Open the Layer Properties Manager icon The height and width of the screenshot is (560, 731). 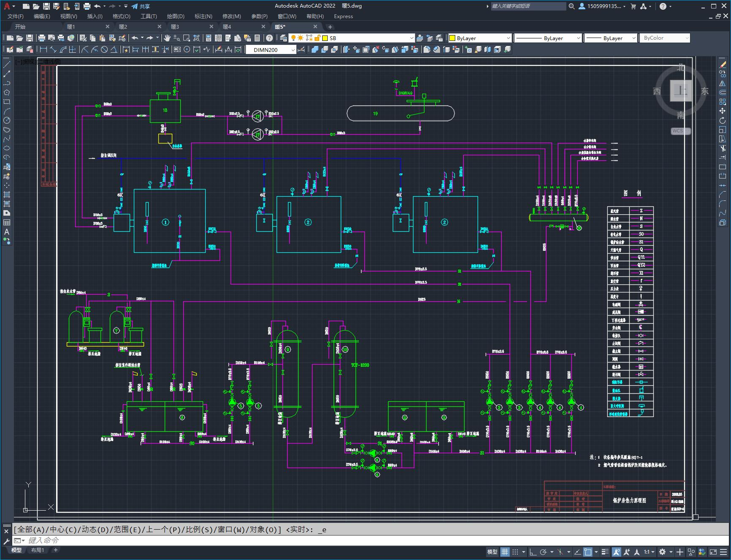tap(283, 38)
